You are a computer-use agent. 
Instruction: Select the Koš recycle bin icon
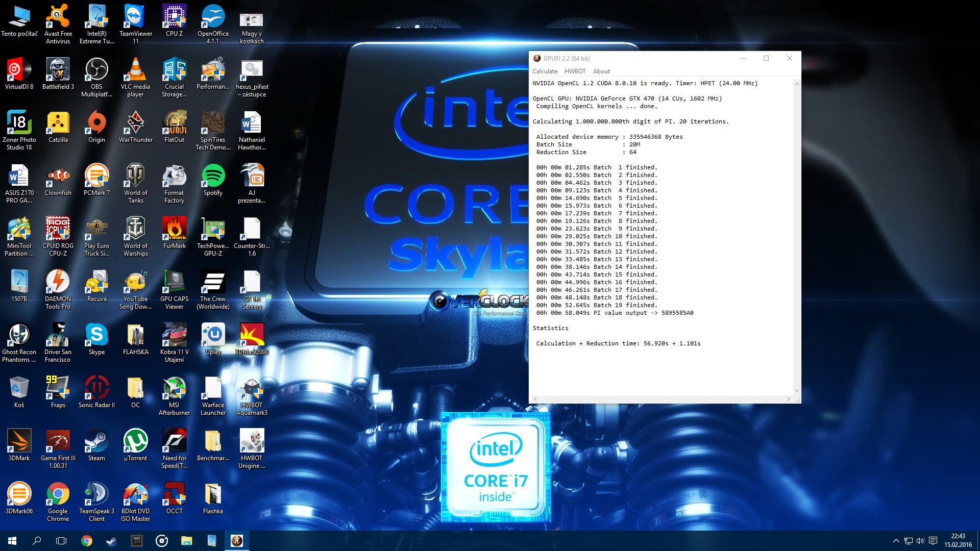point(19,393)
